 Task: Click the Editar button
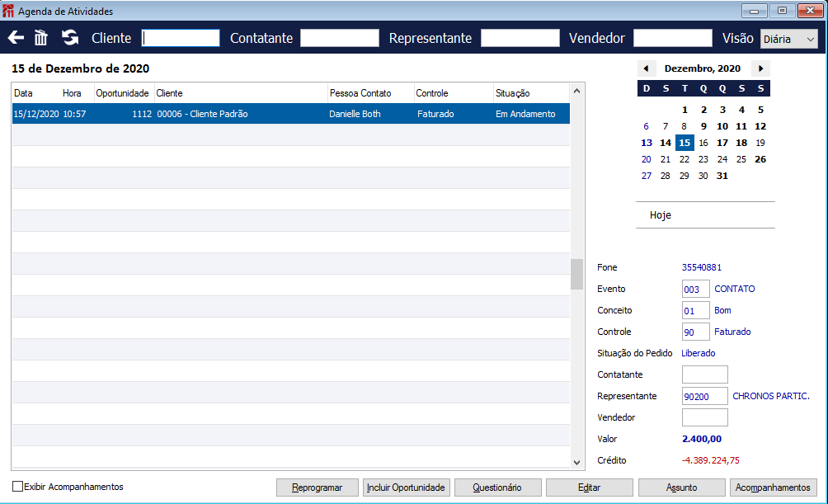(x=590, y=488)
